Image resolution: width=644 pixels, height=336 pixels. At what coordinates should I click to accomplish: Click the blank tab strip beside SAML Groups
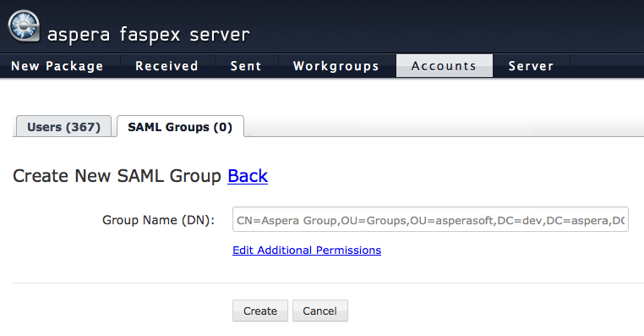[445, 127]
